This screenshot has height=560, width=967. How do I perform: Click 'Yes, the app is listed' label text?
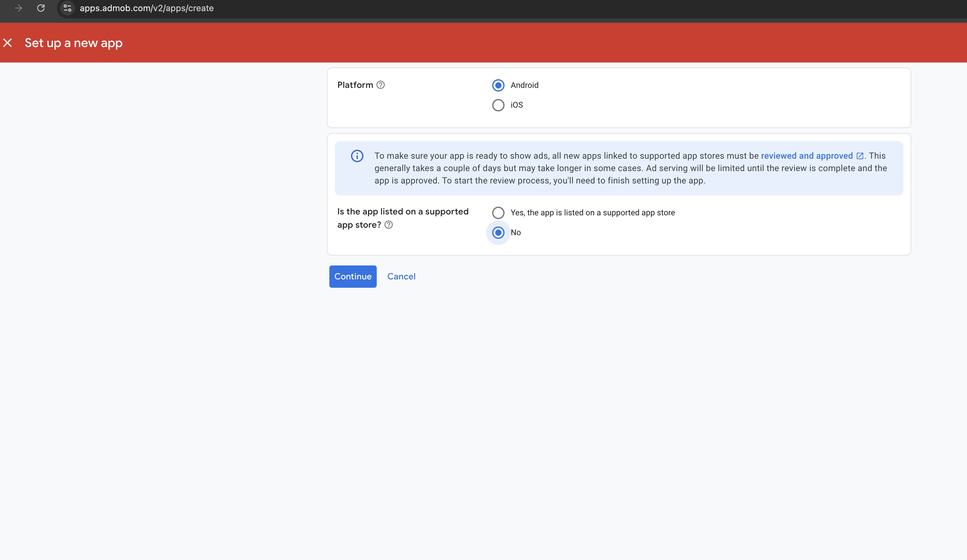pyautogui.click(x=592, y=213)
